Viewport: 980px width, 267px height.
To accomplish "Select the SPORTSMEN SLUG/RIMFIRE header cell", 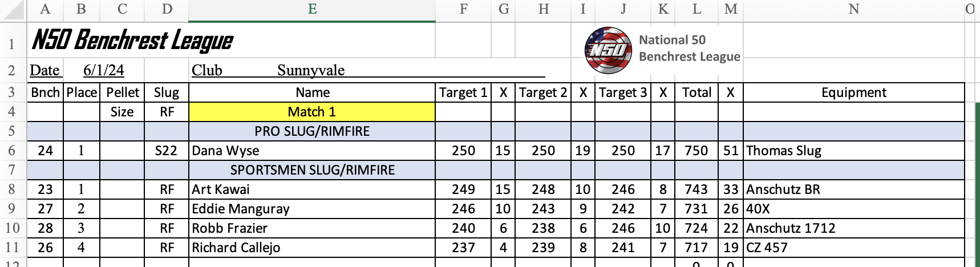I will (x=312, y=170).
